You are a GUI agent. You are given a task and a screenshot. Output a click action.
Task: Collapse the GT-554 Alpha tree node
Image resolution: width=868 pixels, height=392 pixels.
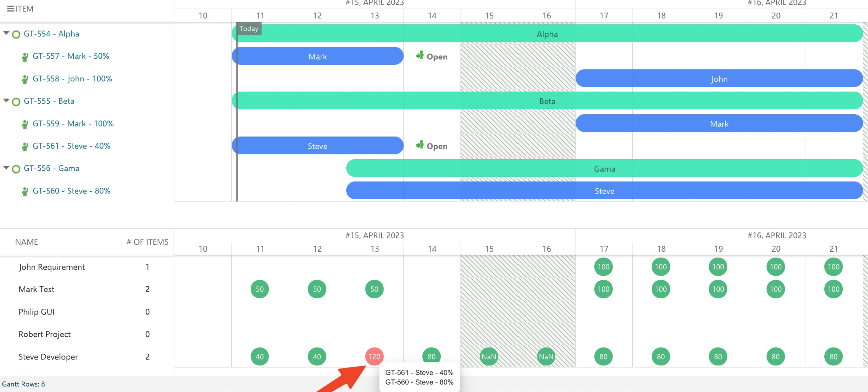coord(6,33)
